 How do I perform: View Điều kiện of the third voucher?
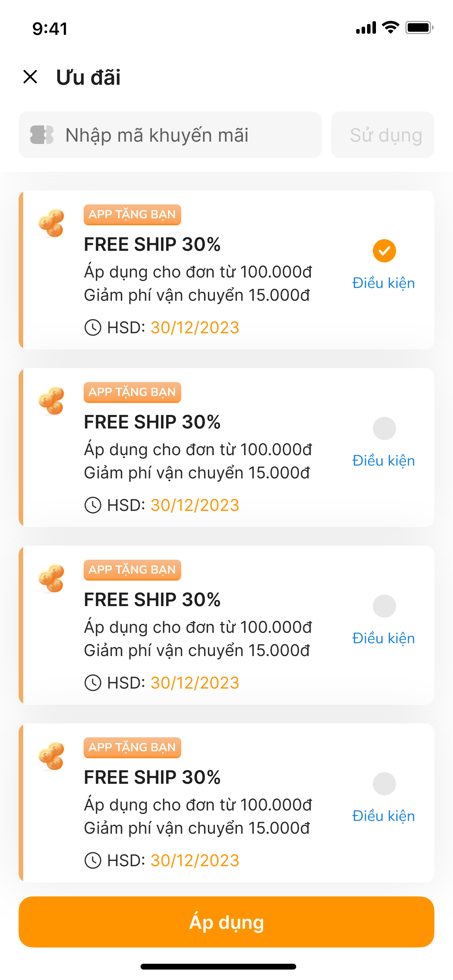pos(383,639)
